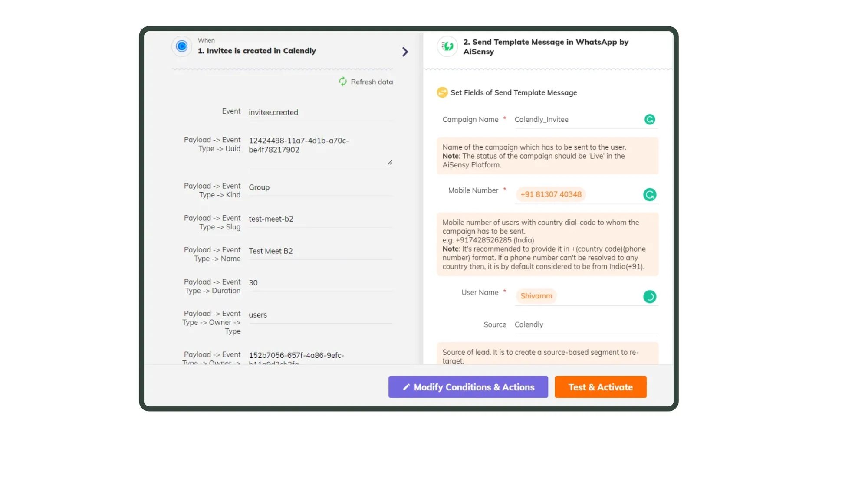Viewport: 868px width, 488px height.
Task: Click the Mobile Number input field
Action: (550, 193)
